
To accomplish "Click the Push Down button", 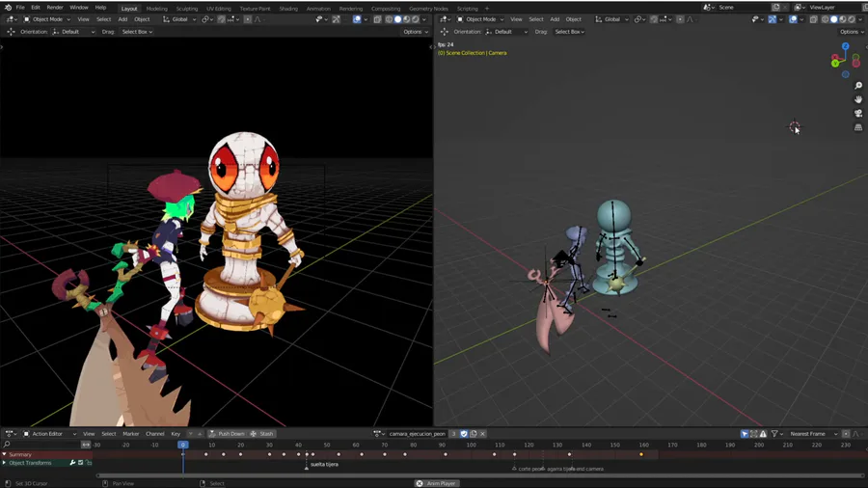I will coord(227,434).
